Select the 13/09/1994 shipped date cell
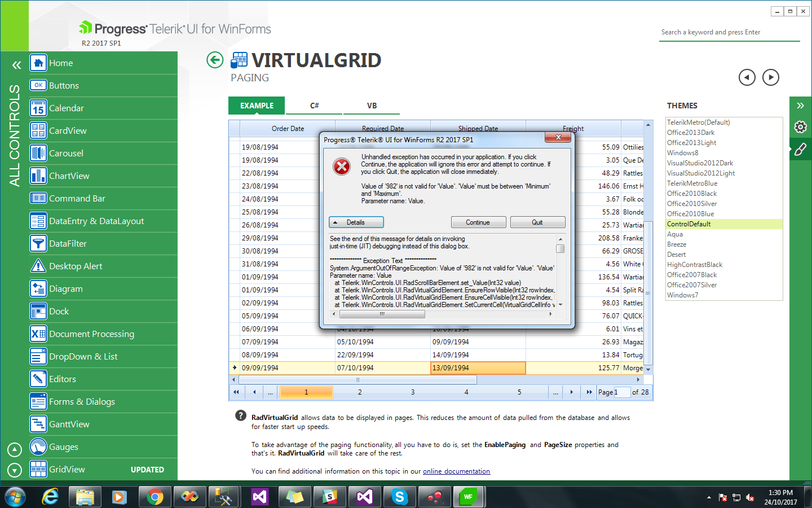The image size is (812, 508). [478, 368]
